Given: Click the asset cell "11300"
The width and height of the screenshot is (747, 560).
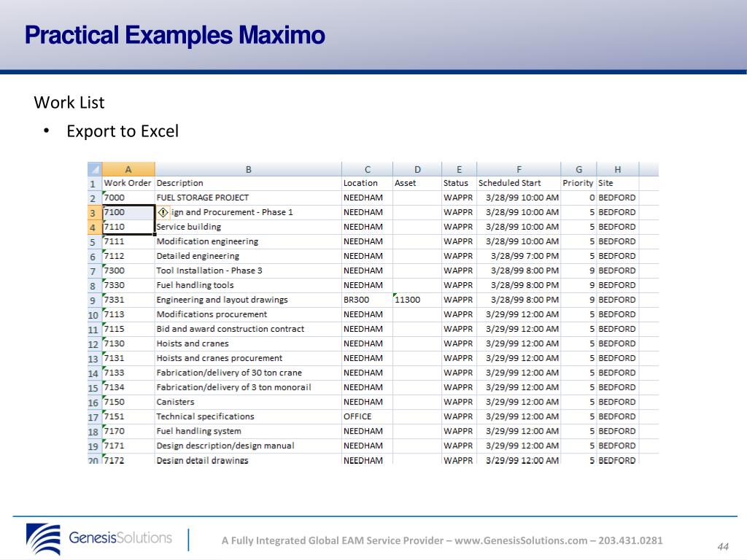Looking at the screenshot, I should pos(417,300).
